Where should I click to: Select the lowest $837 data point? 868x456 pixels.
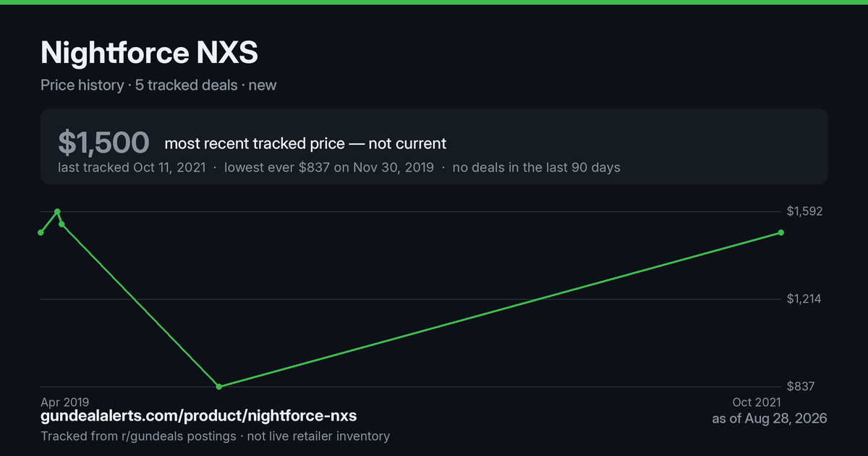[219, 387]
